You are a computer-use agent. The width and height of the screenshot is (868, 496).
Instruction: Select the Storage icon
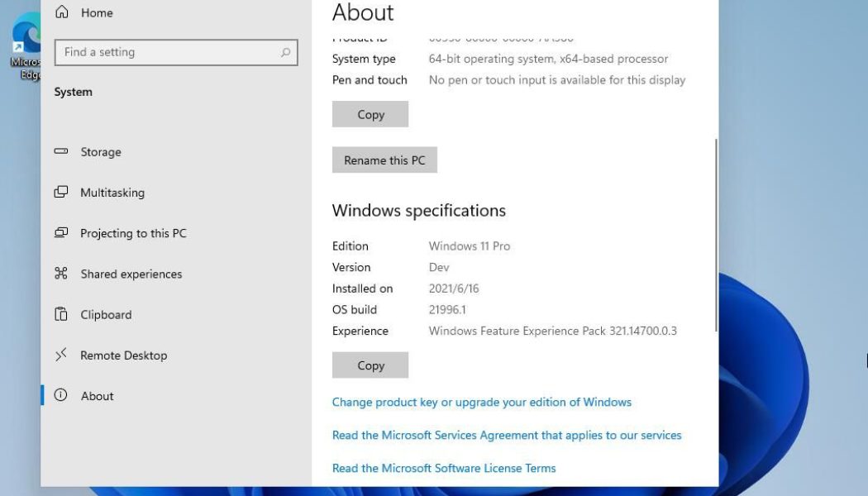point(60,151)
